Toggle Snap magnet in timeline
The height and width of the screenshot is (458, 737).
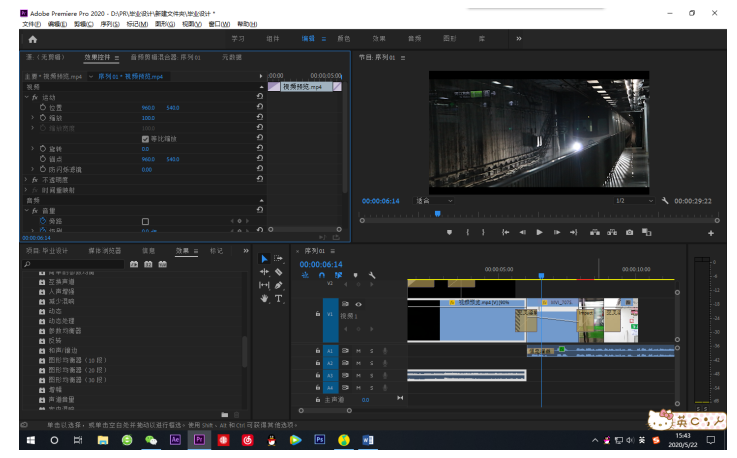pyautogui.click(x=321, y=275)
